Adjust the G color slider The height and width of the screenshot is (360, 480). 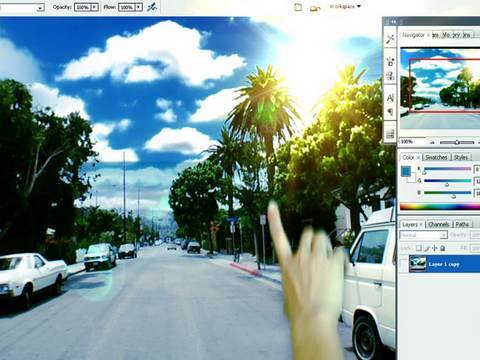(448, 181)
